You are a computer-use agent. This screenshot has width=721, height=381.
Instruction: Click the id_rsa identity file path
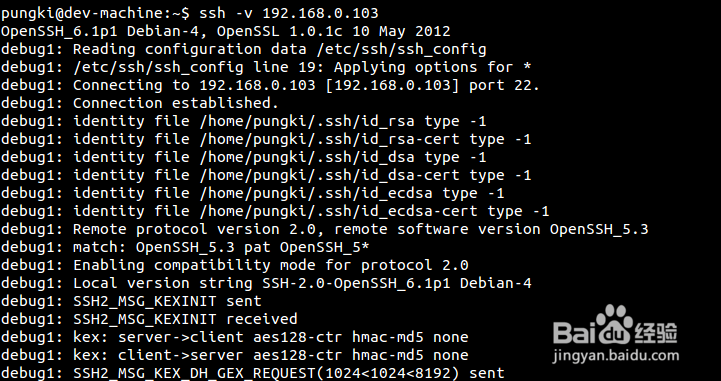[307, 121]
